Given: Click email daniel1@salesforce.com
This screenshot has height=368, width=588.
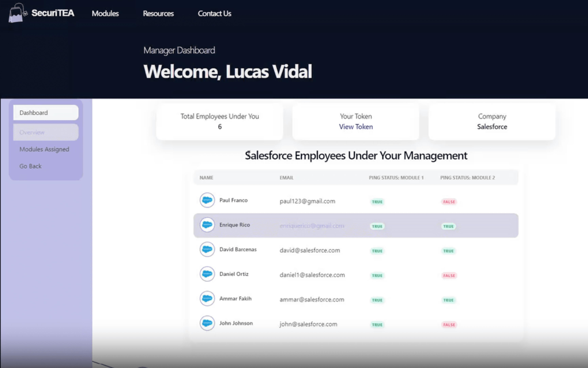Looking at the screenshot, I should click(312, 275).
